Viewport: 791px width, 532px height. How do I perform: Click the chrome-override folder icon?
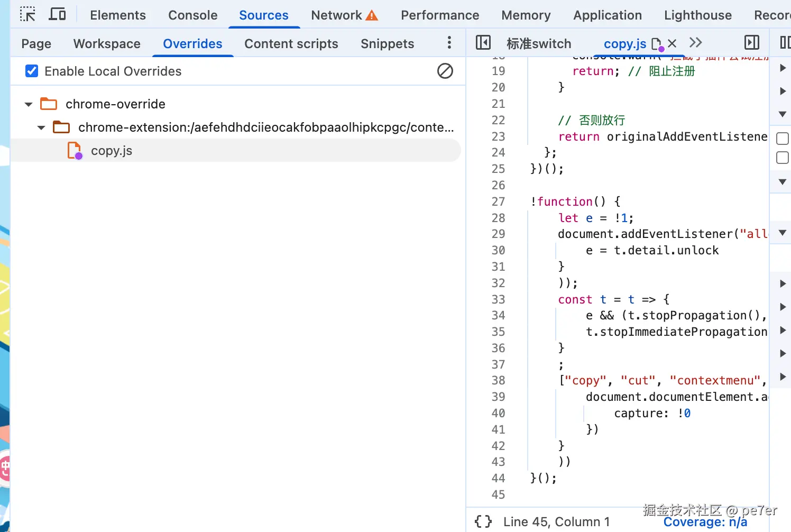click(49, 104)
